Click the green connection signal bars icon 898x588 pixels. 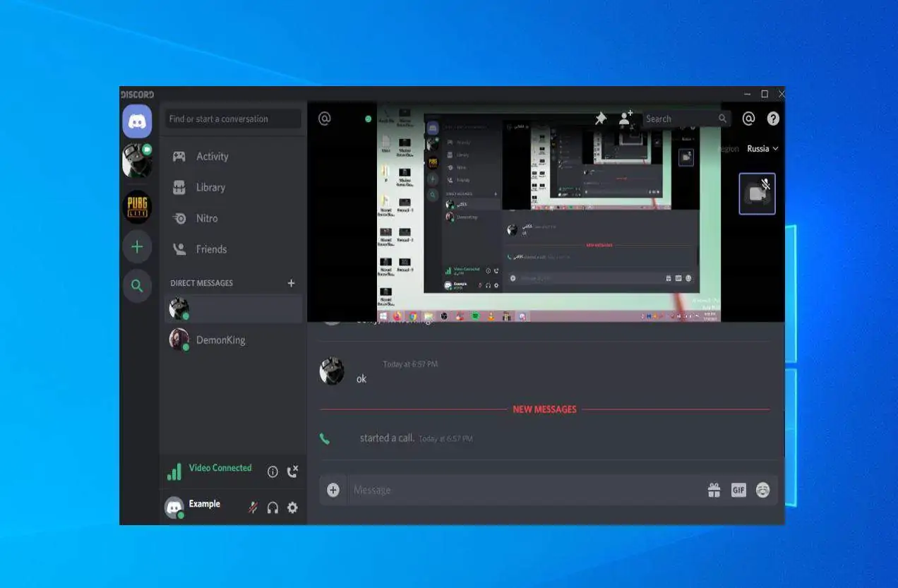coord(174,472)
